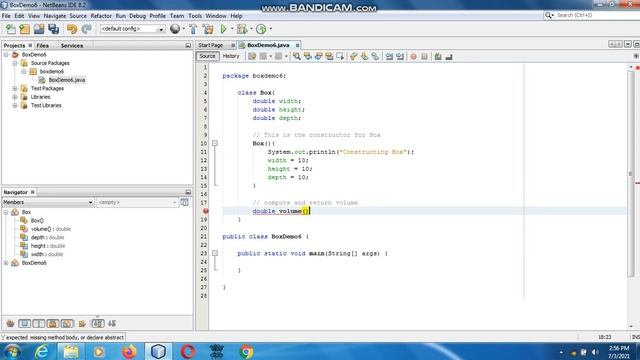Screen dimensions: 640x360
Task: Toggle Show Non-Public Members in Navigator
Action: coord(53,324)
